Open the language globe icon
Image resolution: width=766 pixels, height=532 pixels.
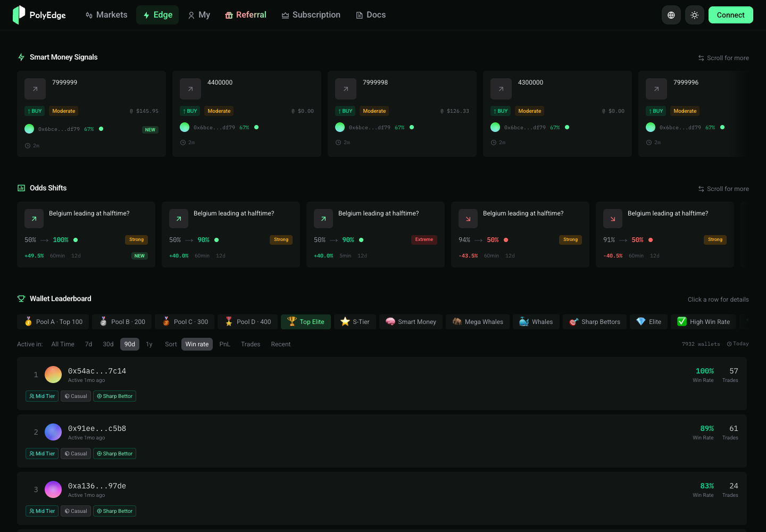[x=671, y=15]
